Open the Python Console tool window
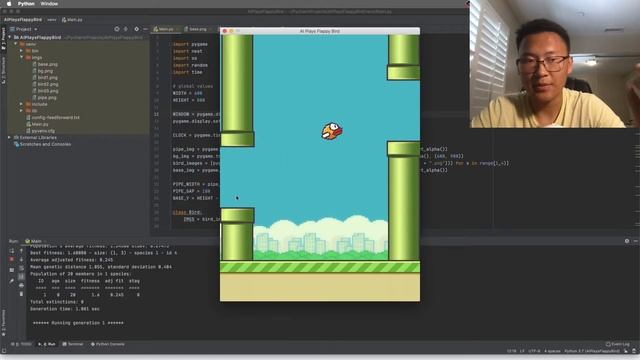Image resolution: width=640 pixels, height=360 pixels. [107, 344]
